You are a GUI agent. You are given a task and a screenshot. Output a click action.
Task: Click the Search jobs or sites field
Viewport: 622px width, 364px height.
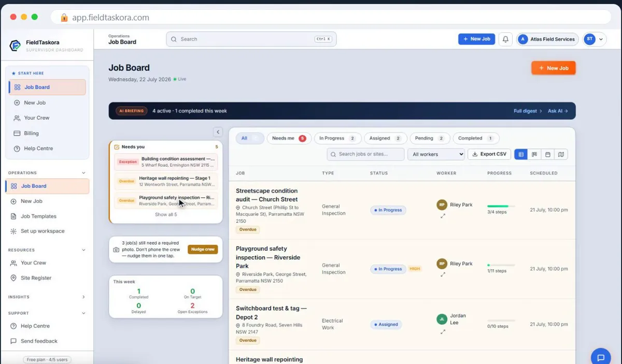coord(365,154)
